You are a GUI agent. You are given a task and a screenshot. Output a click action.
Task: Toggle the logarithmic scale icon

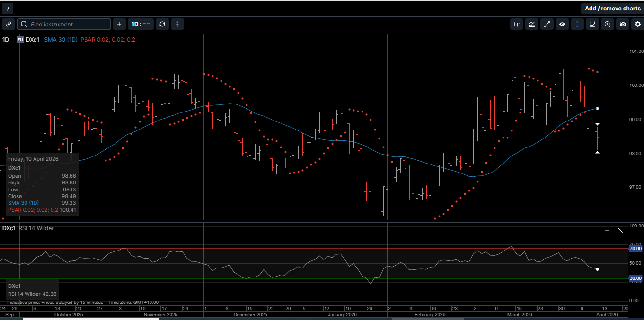click(592, 24)
